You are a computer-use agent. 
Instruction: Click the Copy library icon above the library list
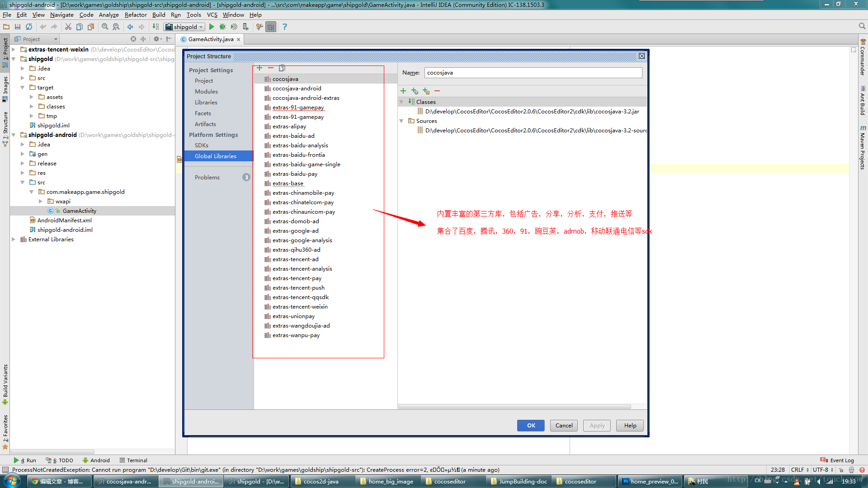282,68
